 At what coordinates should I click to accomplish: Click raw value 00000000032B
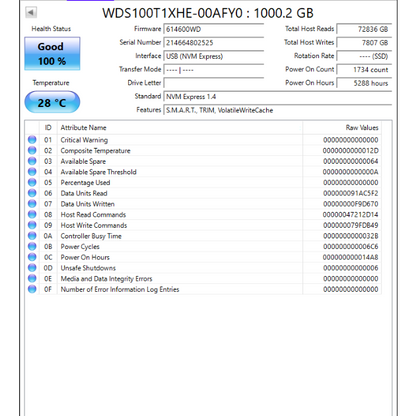coord(350,236)
